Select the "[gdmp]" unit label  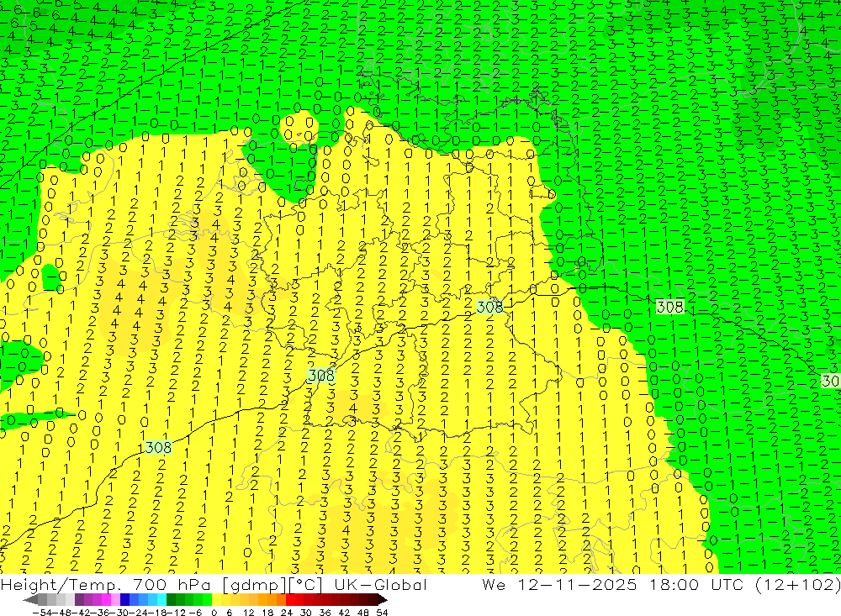coord(254,585)
